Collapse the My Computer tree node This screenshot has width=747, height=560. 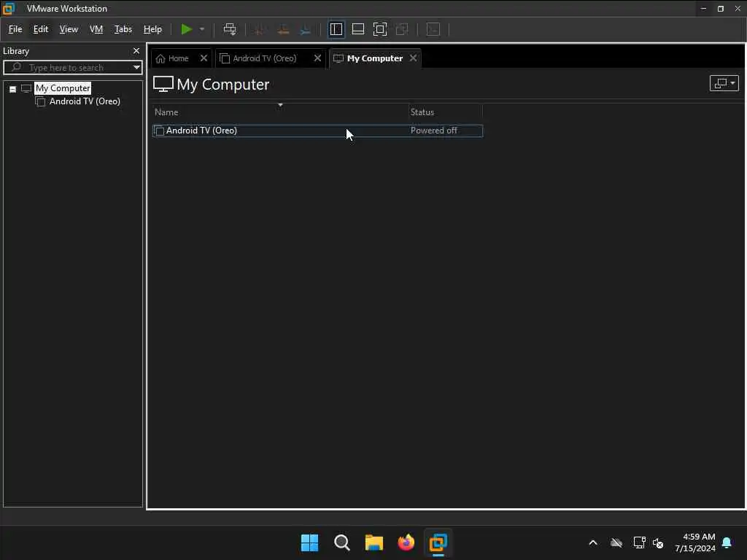(x=13, y=89)
